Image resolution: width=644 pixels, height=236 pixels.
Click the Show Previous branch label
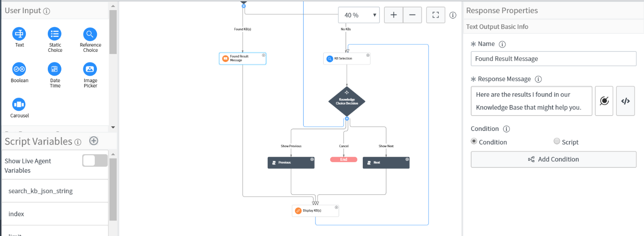(291, 146)
